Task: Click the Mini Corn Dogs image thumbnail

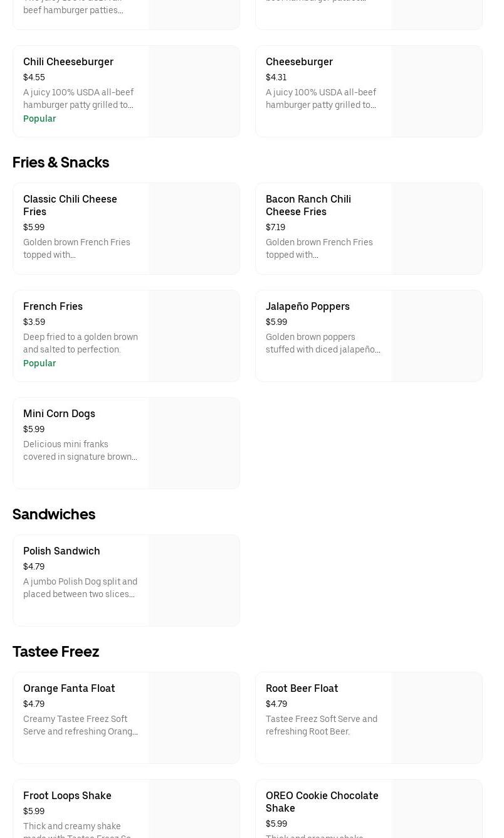Action: point(194,443)
